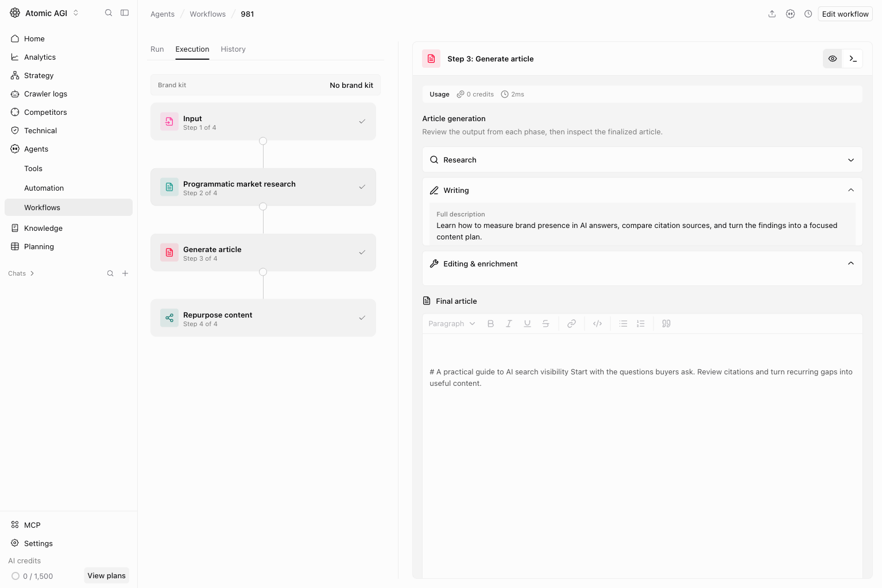Select the Input step card

263,122
